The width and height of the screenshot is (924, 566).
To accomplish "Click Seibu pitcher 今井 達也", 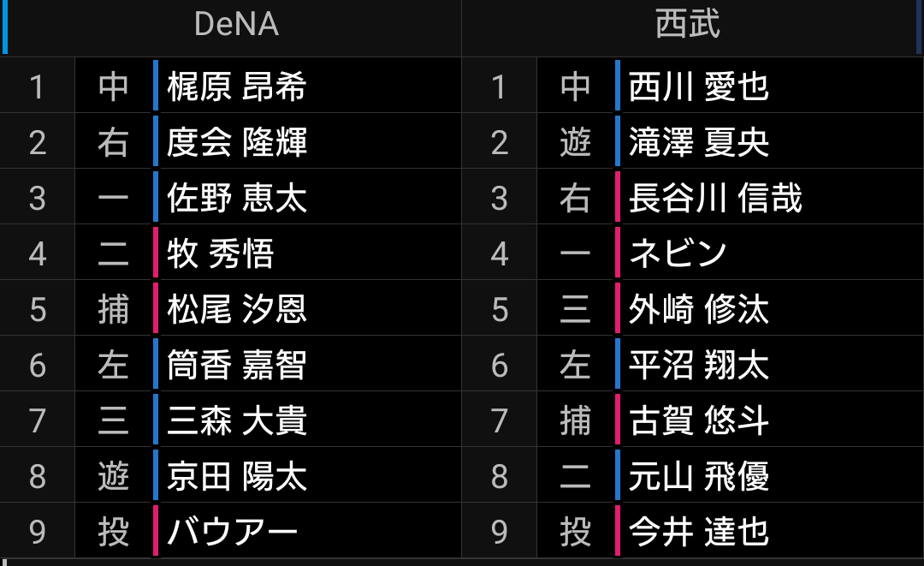I will 699,532.
